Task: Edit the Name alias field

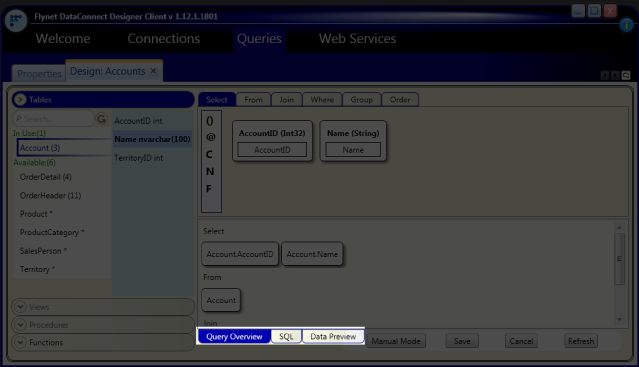Action: (x=353, y=149)
